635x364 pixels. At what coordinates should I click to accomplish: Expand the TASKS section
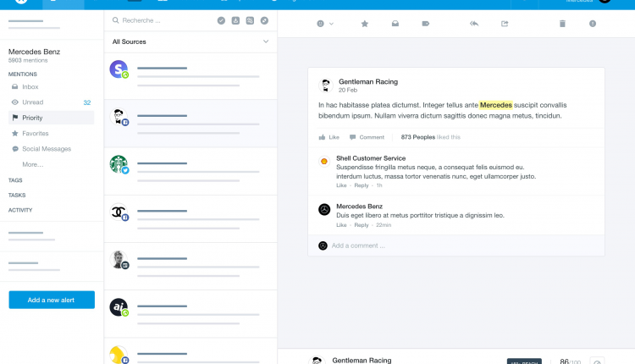17,196
